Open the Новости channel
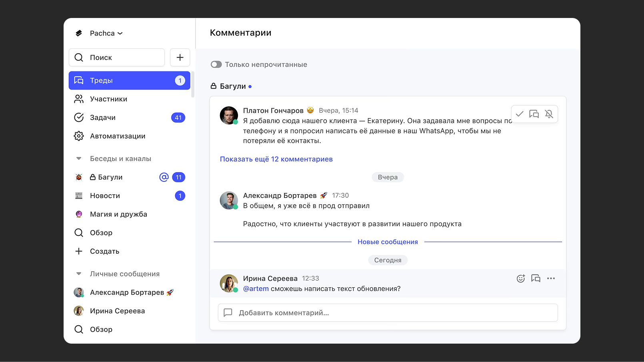This screenshot has width=644, height=362. pyautogui.click(x=105, y=195)
